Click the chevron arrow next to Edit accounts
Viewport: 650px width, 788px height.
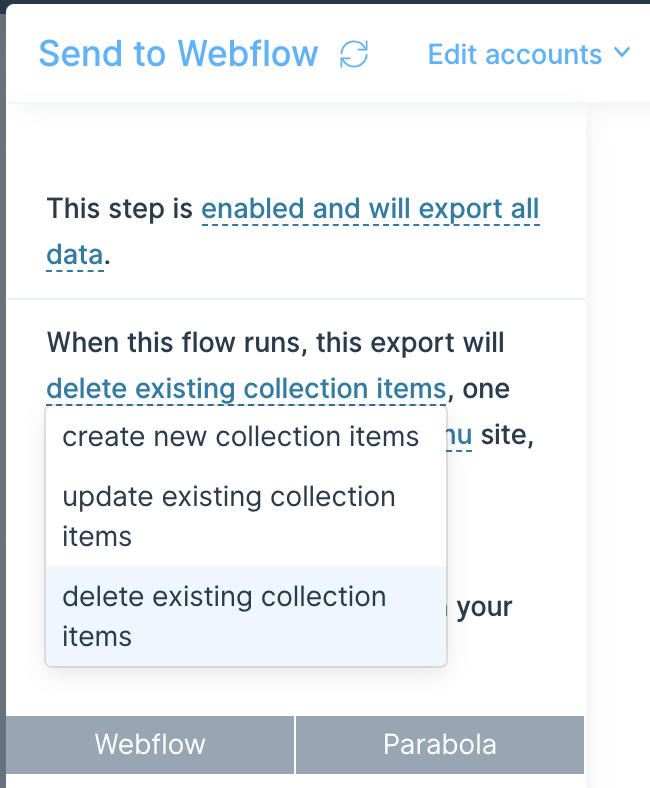tap(622, 52)
